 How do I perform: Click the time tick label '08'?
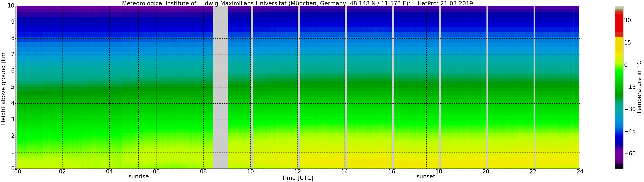tap(203, 172)
